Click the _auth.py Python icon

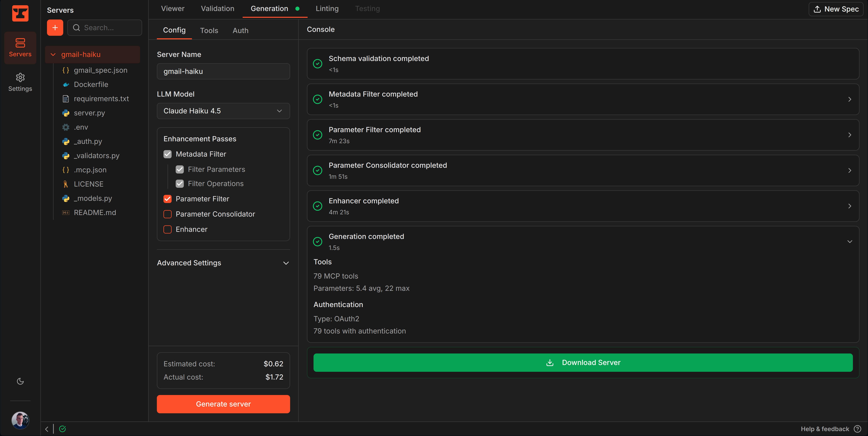pyautogui.click(x=66, y=141)
